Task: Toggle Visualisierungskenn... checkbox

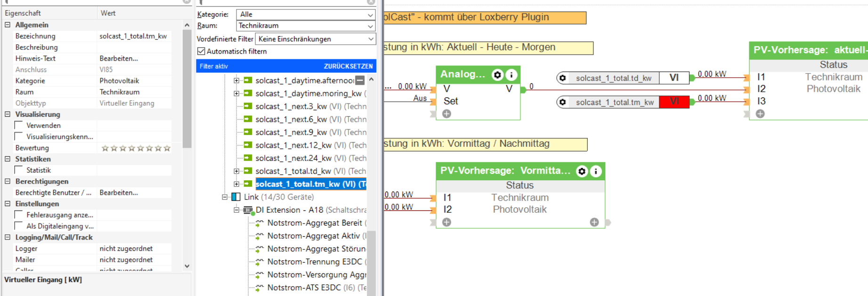Action: [x=19, y=136]
